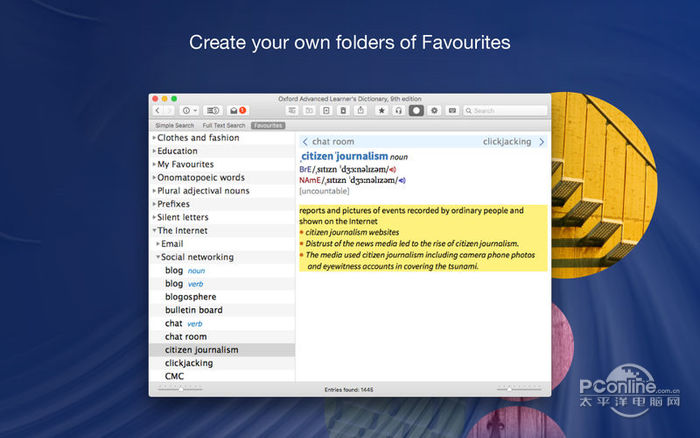The image size is (700, 438).
Task: Expand the Clothes and fashion folder
Action: click(154, 138)
